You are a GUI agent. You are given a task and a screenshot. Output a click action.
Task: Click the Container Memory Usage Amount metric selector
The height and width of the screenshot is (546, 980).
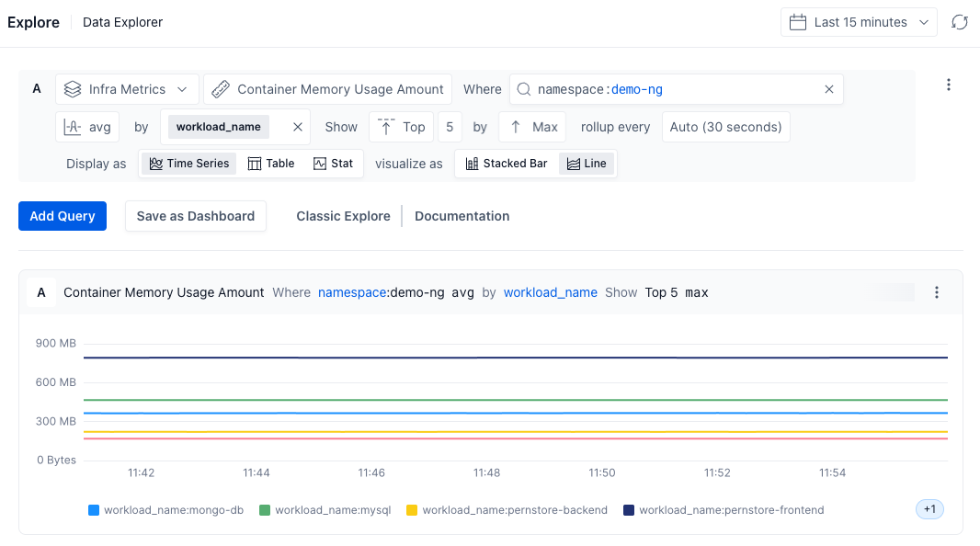point(327,89)
